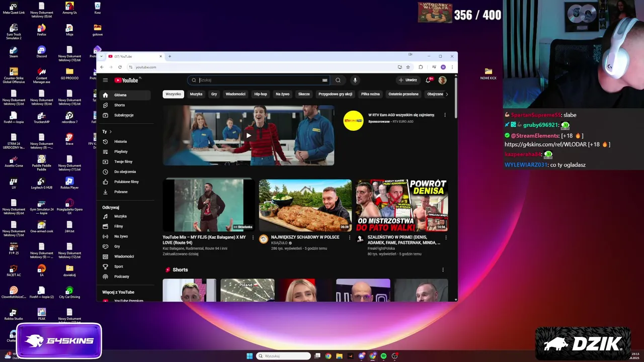Click the YouTube search input field
Image resolution: width=644 pixels, height=362 pixels.
(259, 80)
